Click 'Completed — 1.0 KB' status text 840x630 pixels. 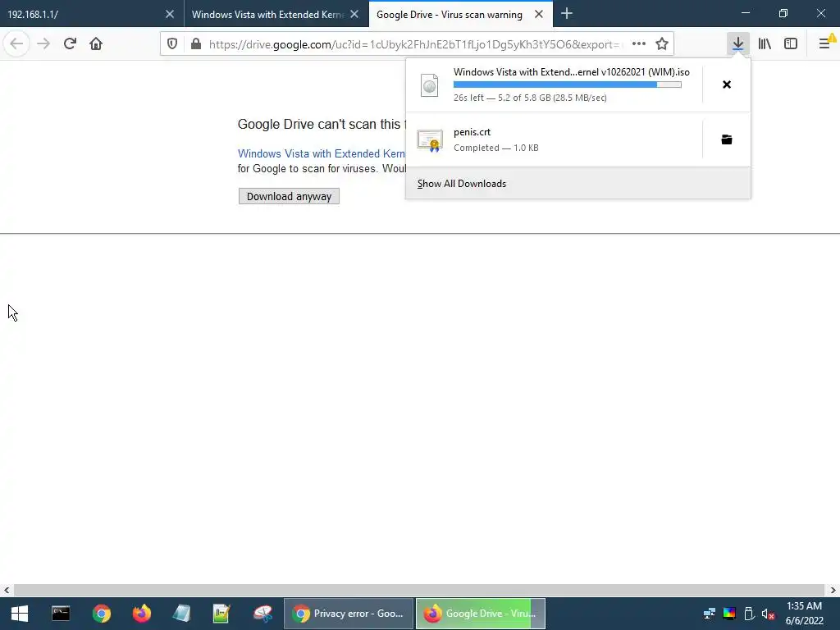[x=496, y=148]
